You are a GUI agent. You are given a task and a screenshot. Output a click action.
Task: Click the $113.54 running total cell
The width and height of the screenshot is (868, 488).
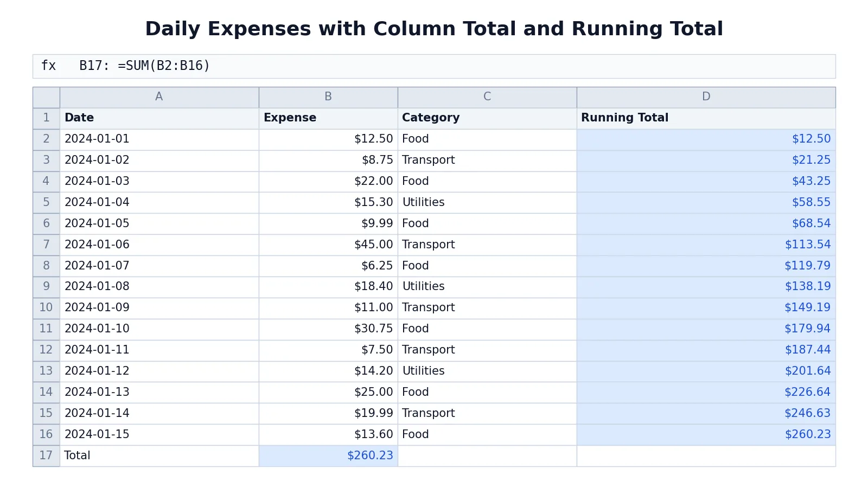tap(706, 245)
